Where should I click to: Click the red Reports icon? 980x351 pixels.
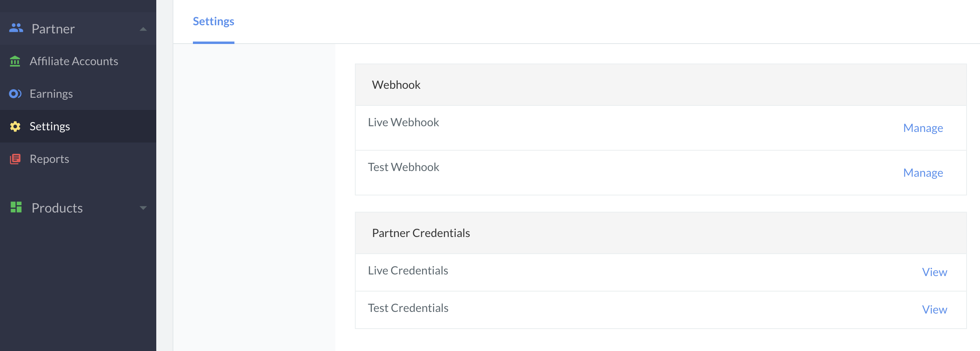[15, 159]
